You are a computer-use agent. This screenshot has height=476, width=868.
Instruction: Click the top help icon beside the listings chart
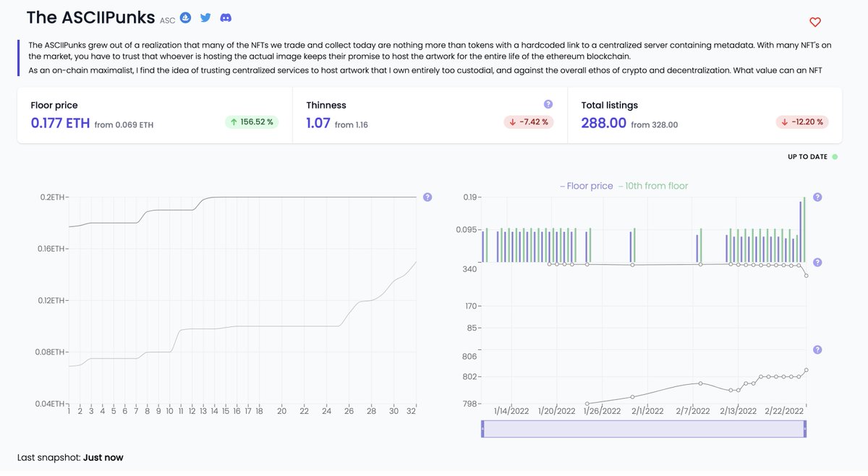point(817,197)
